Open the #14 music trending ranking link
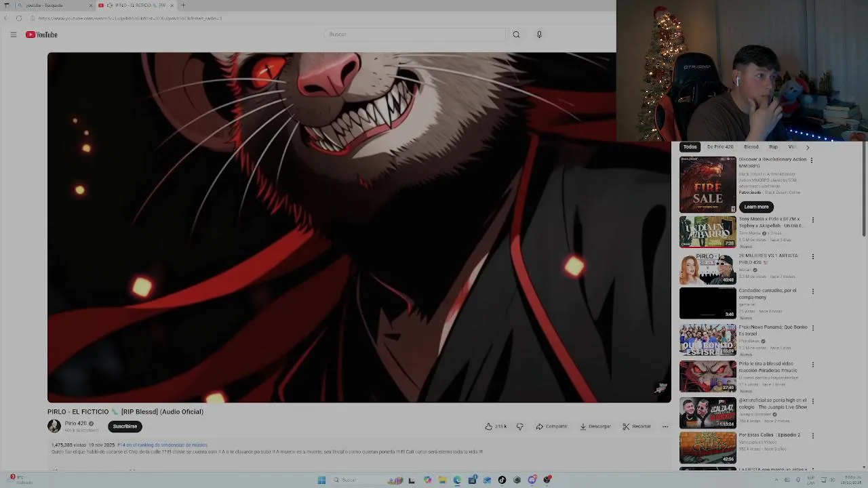This screenshot has height=488, width=868. [x=163, y=445]
